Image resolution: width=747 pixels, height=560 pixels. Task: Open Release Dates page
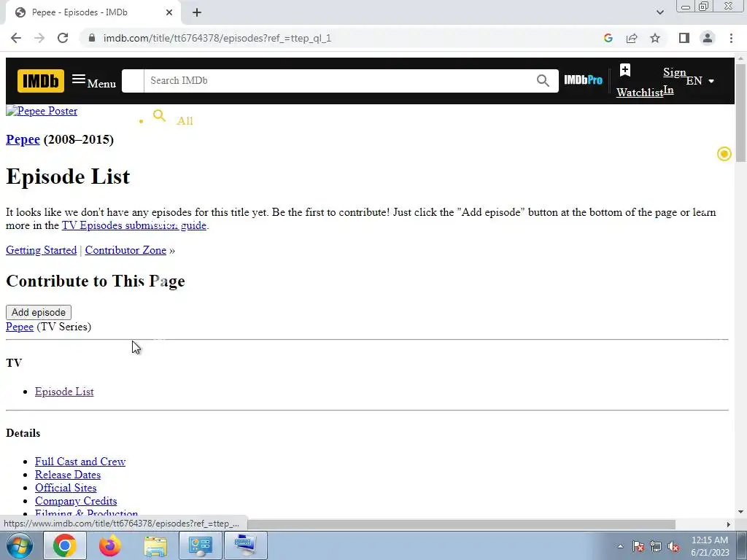[x=68, y=475]
